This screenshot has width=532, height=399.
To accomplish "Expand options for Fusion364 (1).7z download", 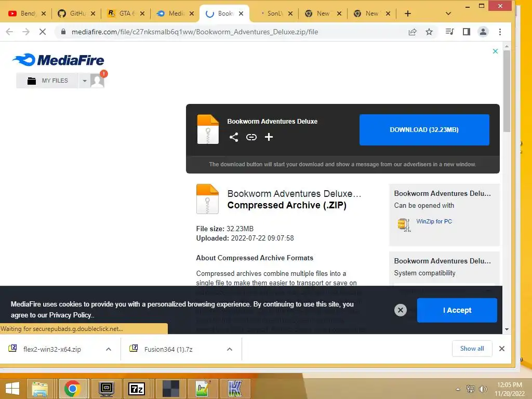I will (x=230, y=349).
